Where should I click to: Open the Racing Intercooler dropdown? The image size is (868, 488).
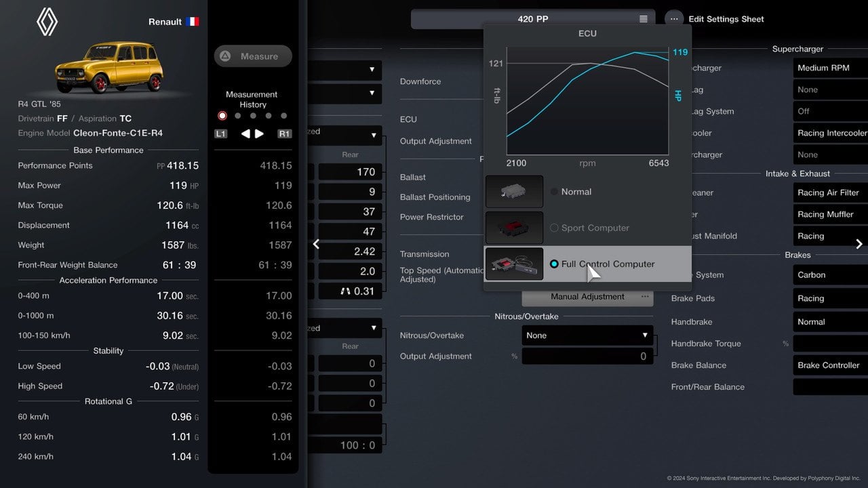tap(831, 133)
